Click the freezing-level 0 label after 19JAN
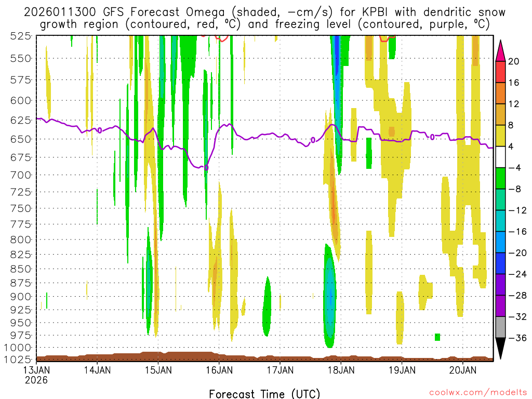 (432, 137)
